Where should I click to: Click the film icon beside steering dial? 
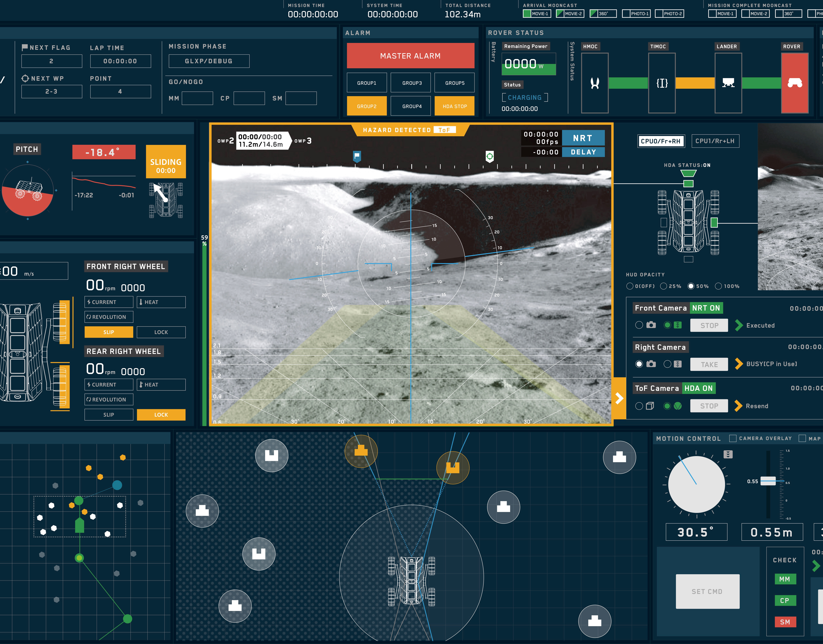coord(728,454)
